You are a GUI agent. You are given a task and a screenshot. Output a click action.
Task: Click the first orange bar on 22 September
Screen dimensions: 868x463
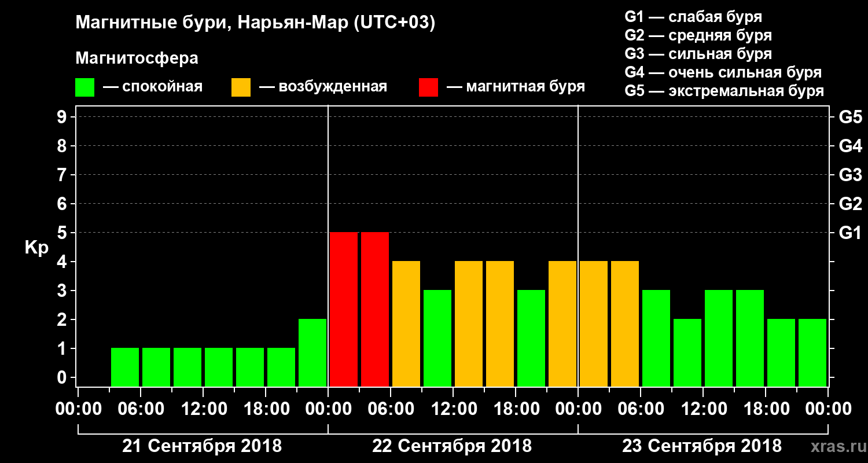click(x=406, y=324)
